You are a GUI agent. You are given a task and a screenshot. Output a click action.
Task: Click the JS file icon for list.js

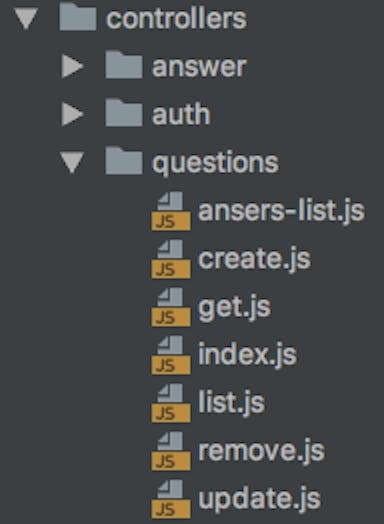coord(171,403)
